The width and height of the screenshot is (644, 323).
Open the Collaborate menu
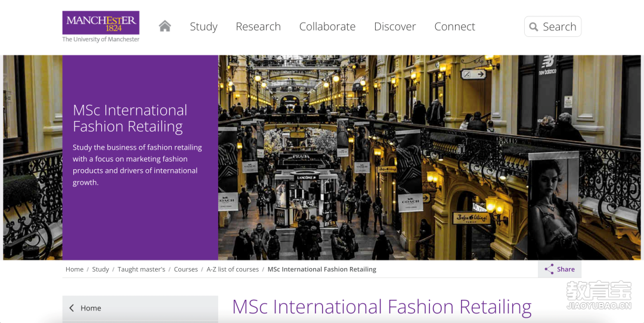point(327,26)
